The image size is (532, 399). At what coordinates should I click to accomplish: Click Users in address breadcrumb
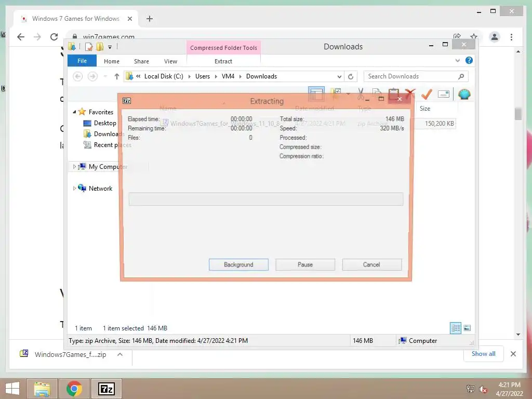pyautogui.click(x=203, y=76)
